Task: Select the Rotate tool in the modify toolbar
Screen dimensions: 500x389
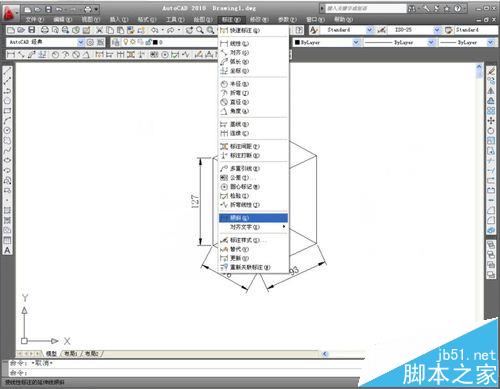Action: coord(491,131)
